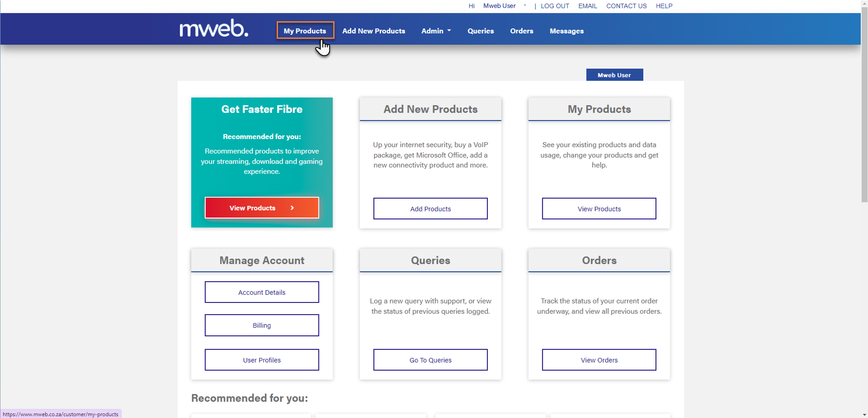
Task: Open the HELP link
Action: pyautogui.click(x=664, y=6)
